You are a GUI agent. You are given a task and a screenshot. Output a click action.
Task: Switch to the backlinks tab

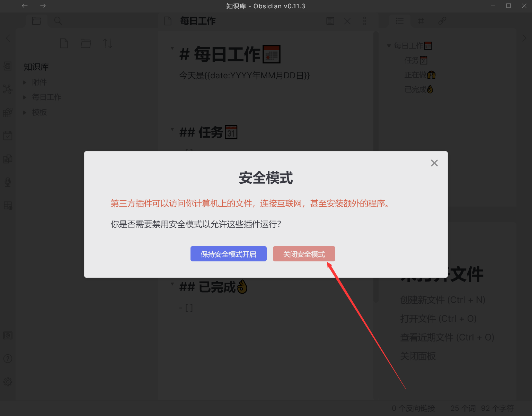coord(442,21)
